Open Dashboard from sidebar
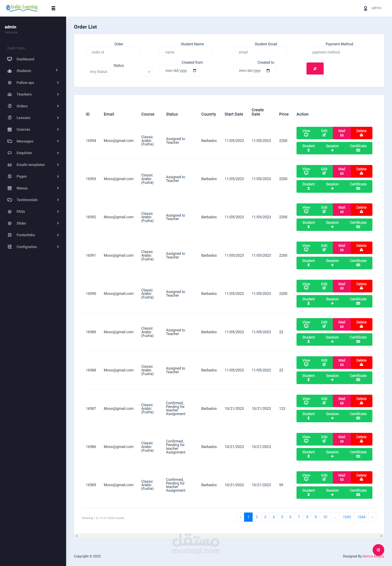Viewport: 392px width, 566px height. tap(25, 59)
